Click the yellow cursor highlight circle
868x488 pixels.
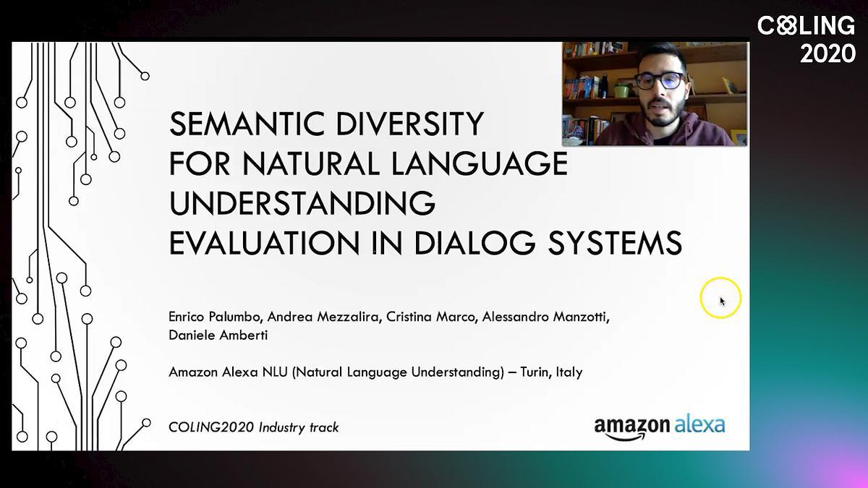point(720,297)
